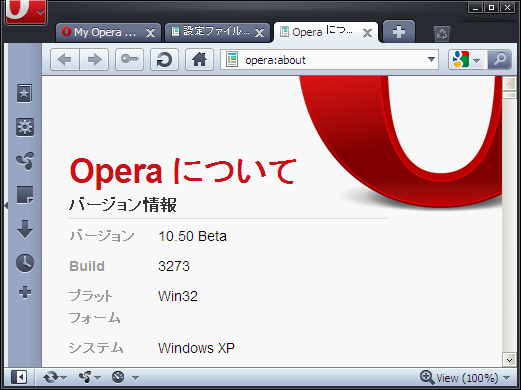This screenshot has height=390, width=521.
Task: Open the View zoom percentage dropdown
Action: pyautogui.click(x=507, y=378)
